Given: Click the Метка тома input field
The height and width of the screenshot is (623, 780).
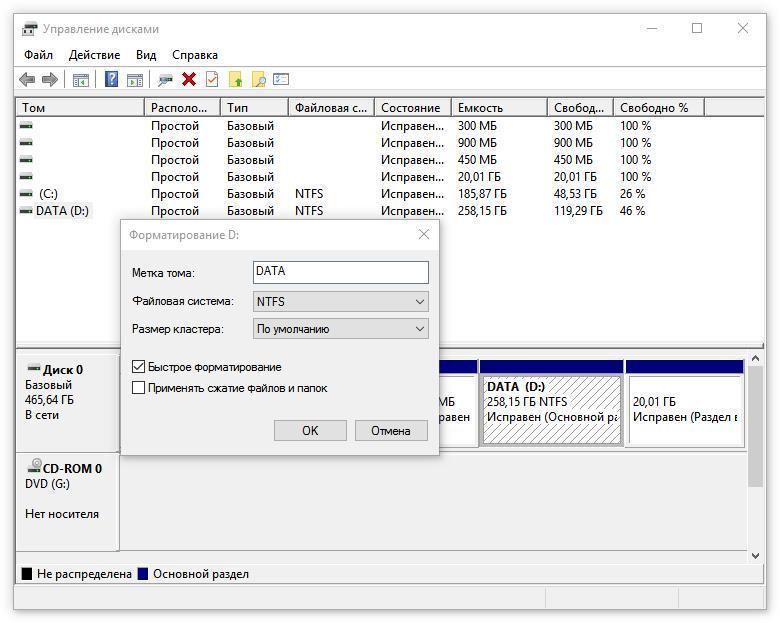Looking at the screenshot, I should click(x=341, y=272).
